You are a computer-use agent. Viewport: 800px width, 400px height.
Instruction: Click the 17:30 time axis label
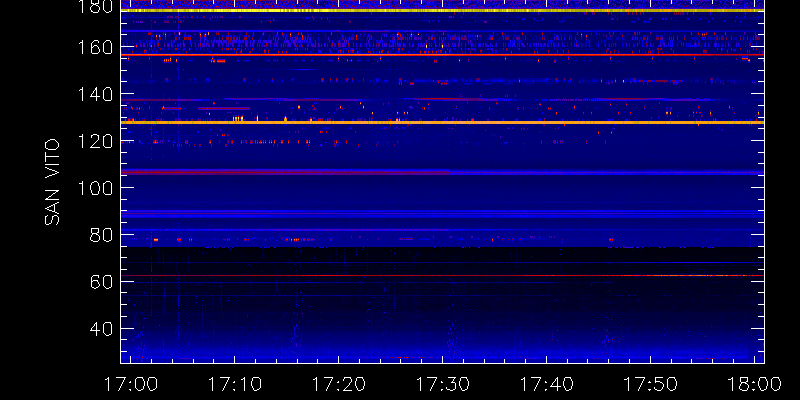click(x=443, y=384)
